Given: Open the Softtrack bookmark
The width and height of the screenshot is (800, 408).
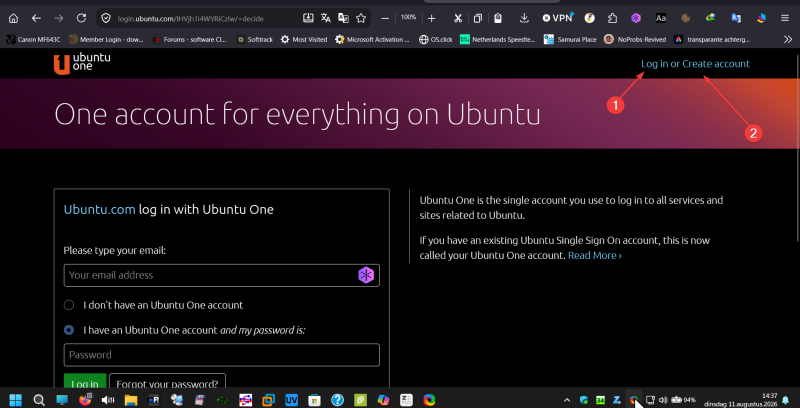Looking at the screenshot, I should pos(255,39).
